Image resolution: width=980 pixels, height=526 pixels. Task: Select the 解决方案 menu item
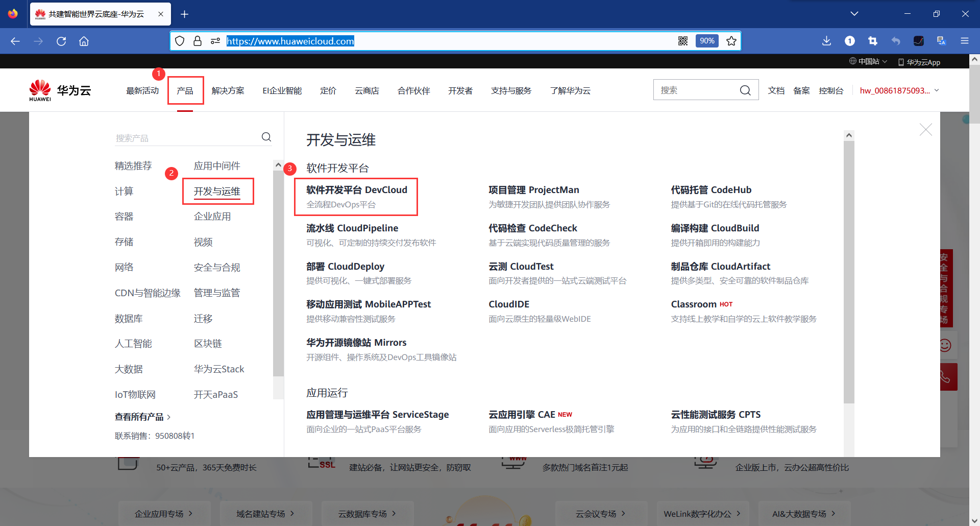[228, 90]
